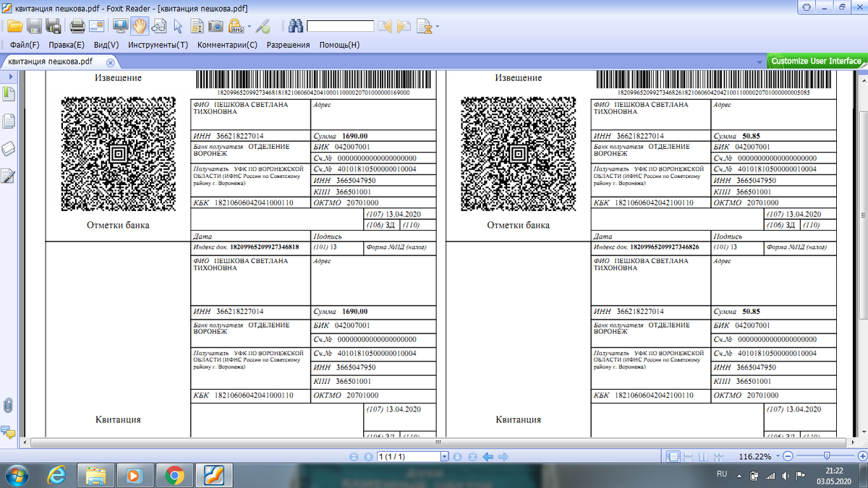The image size is (868, 488).
Task: Expand the RMS lock dropdown arrow
Action: pyautogui.click(x=249, y=27)
